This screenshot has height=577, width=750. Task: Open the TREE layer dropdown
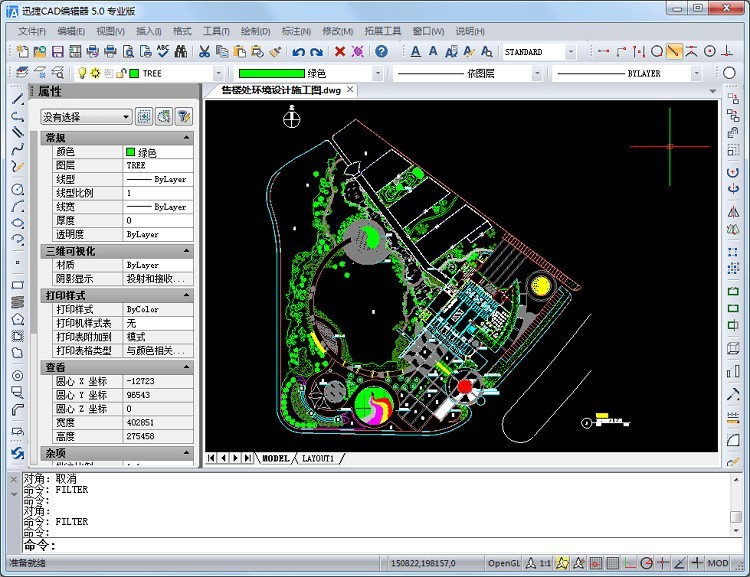[218, 74]
